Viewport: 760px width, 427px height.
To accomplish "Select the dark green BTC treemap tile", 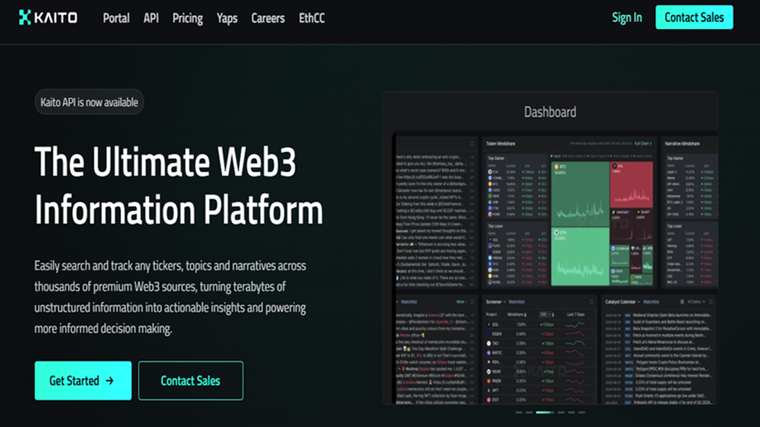I will coord(580,193).
